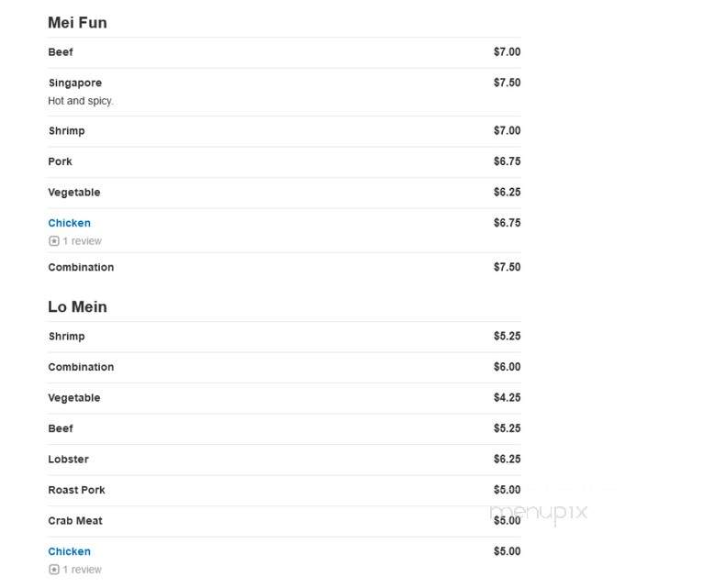Open the 1 review link under Mei Fun Chicken
The height and width of the screenshot is (588, 703).
(x=82, y=241)
